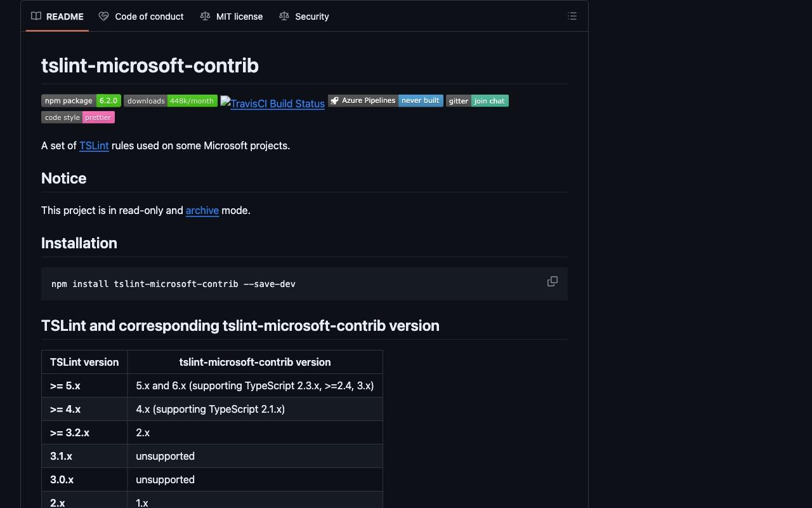Click 'rules used on some Microsoft projects' text
812x508 pixels.
tap(200, 145)
